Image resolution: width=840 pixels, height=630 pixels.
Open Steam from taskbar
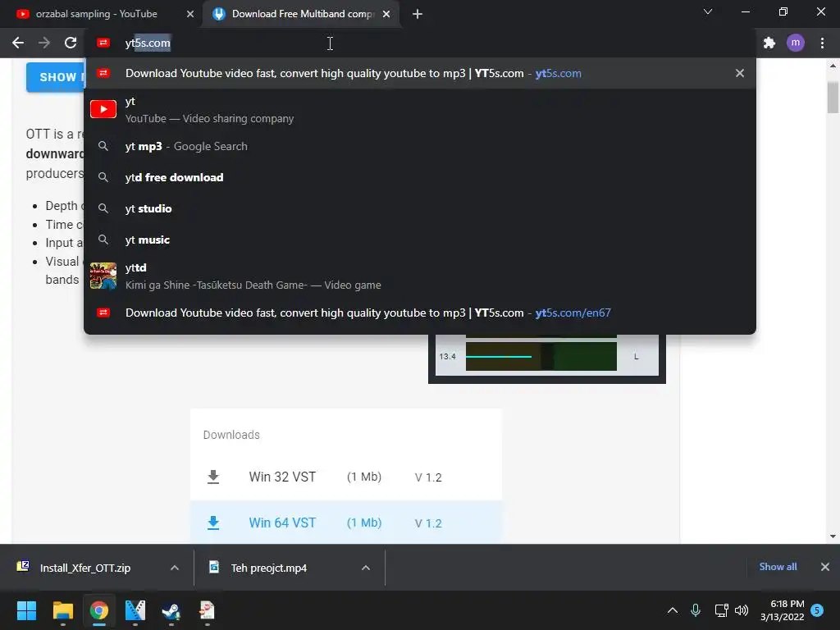(x=171, y=610)
